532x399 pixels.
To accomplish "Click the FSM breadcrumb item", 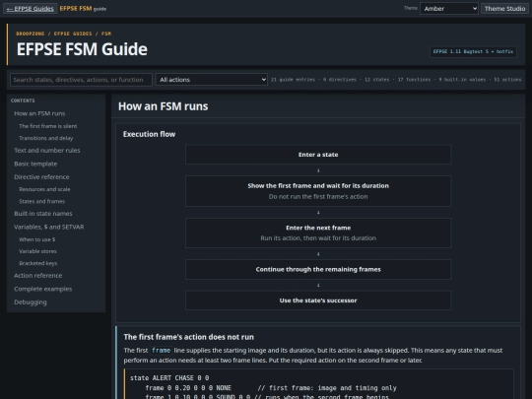I will point(106,33).
